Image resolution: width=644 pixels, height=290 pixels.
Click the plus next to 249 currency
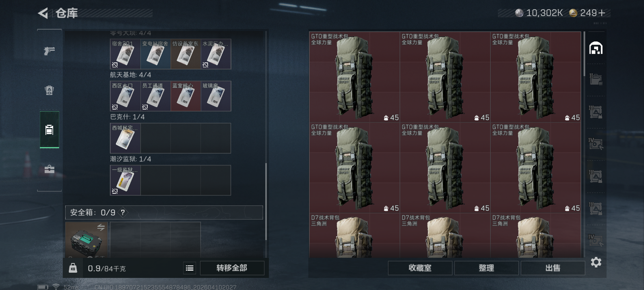coord(602,13)
